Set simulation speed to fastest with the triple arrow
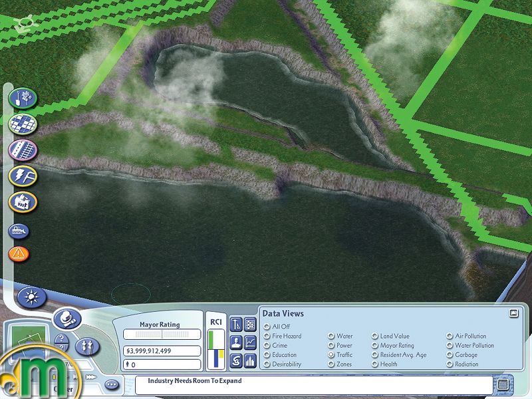532x399 pixels. [x=91, y=377]
